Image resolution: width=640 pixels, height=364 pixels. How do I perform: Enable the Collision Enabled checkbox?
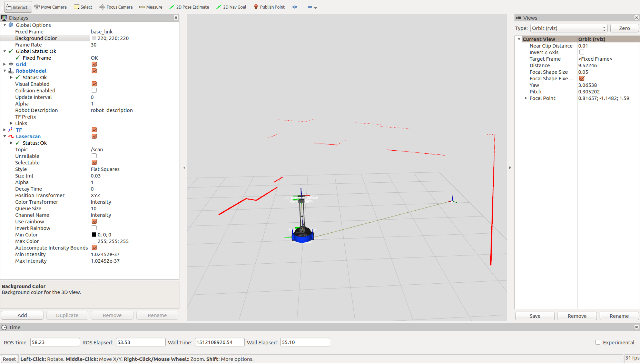coord(94,90)
